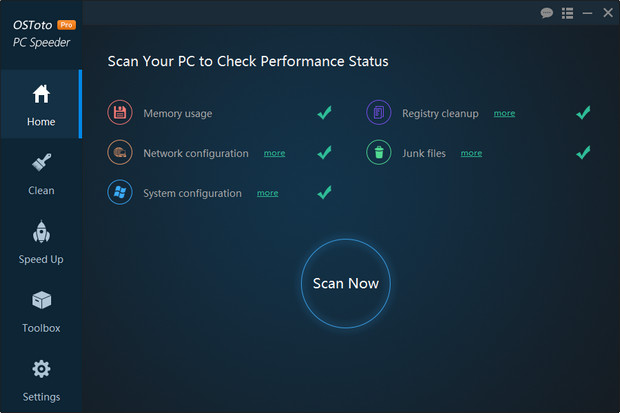Screen dimensions: 620x413
Task: Show 'more' details for Junk files
Action: coord(471,153)
